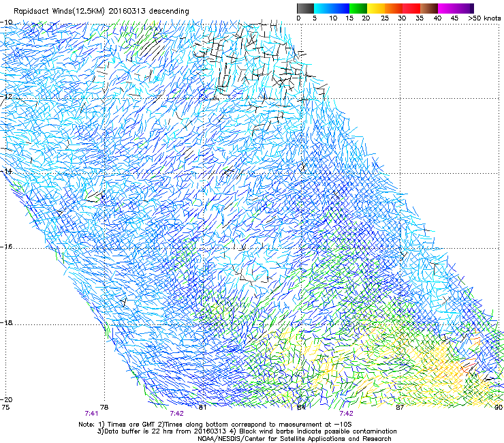Image resolution: width=504 pixels, height=443 pixels.
Task: Click the -12 latitude axis label
Action: (x=6, y=97)
